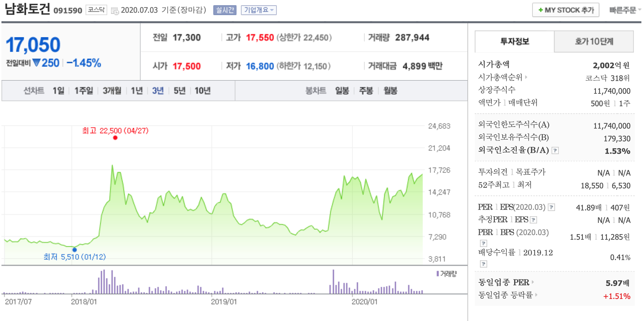Click the 시가총액 value 2,002억원
The height and width of the screenshot is (321, 644).
611,66
